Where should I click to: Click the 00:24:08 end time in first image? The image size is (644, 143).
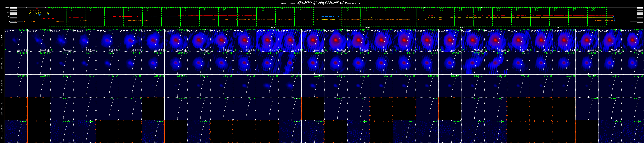tap(22, 50)
